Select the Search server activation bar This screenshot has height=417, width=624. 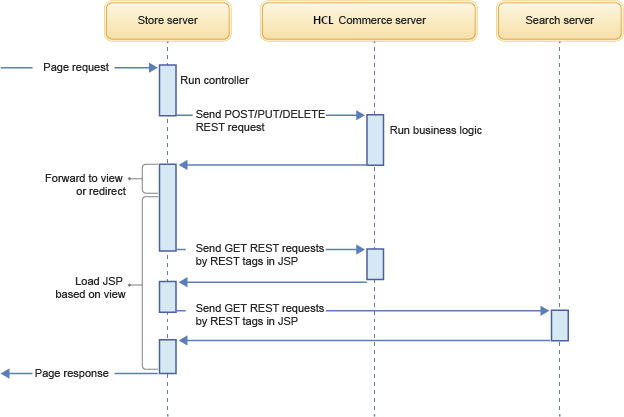(560, 325)
